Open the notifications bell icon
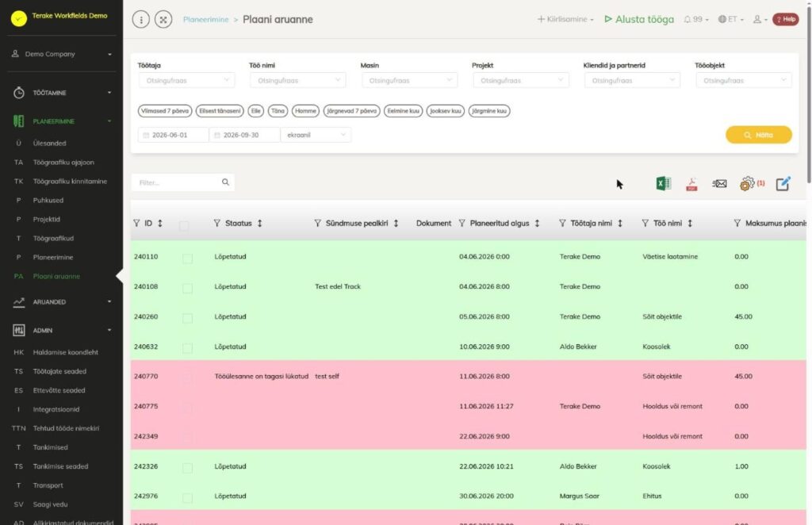The height and width of the screenshot is (525, 812). (688, 19)
